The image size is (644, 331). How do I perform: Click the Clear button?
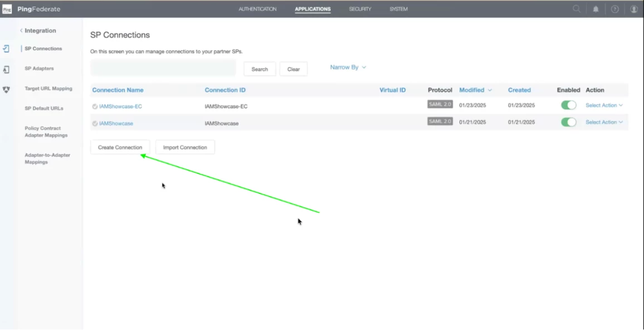pyautogui.click(x=293, y=69)
